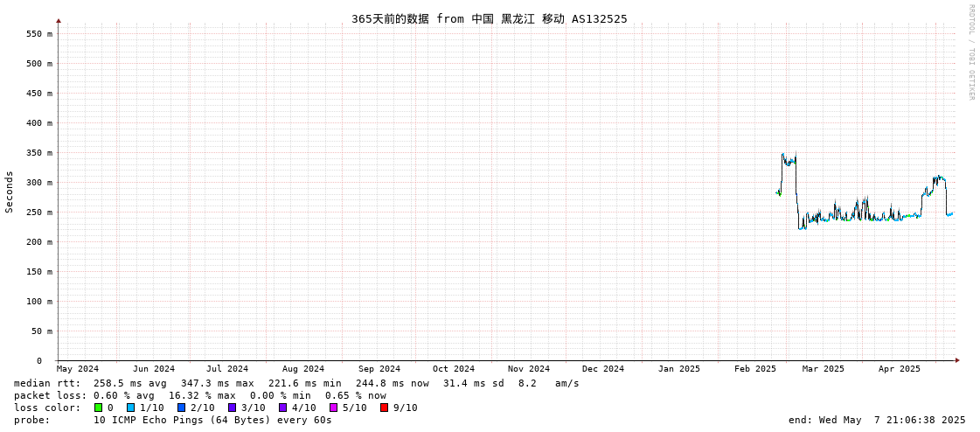Click the '150 m' y-axis label

(x=39, y=271)
